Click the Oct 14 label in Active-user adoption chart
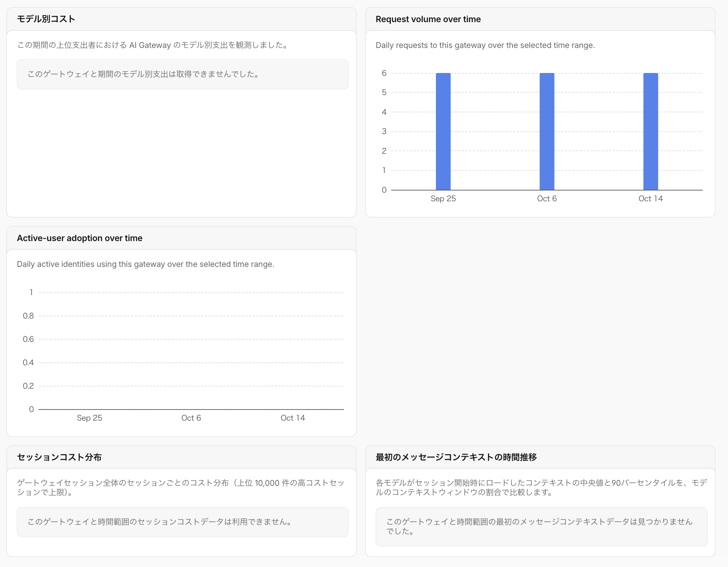Viewport: 728px width, 567px height. point(293,418)
